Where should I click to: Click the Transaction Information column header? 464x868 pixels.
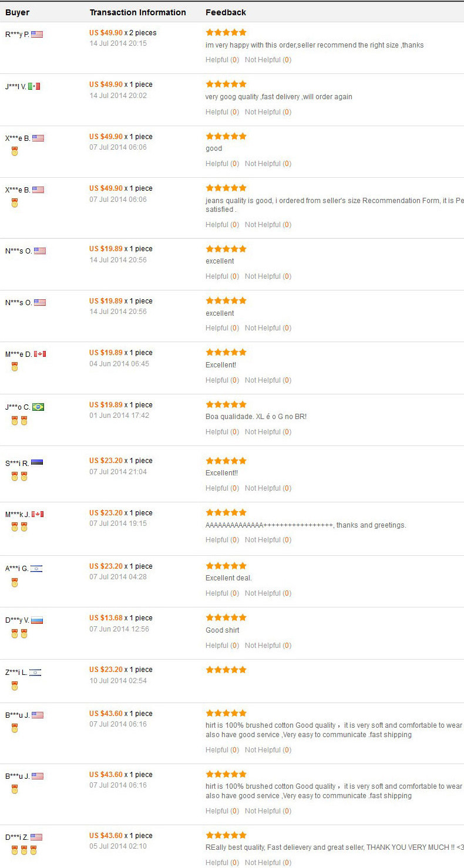pyautogui.click(x=137, y=12)
